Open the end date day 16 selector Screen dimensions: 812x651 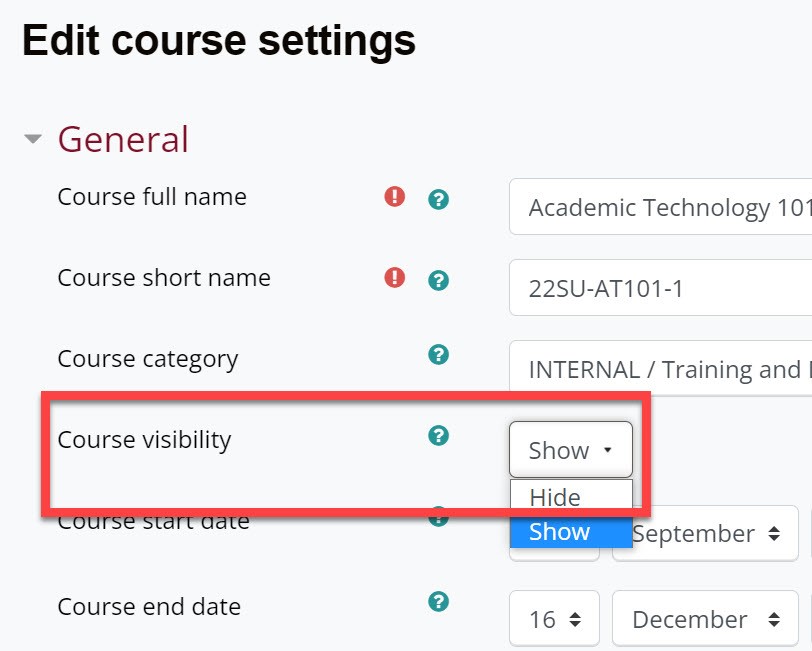point(554,619)
